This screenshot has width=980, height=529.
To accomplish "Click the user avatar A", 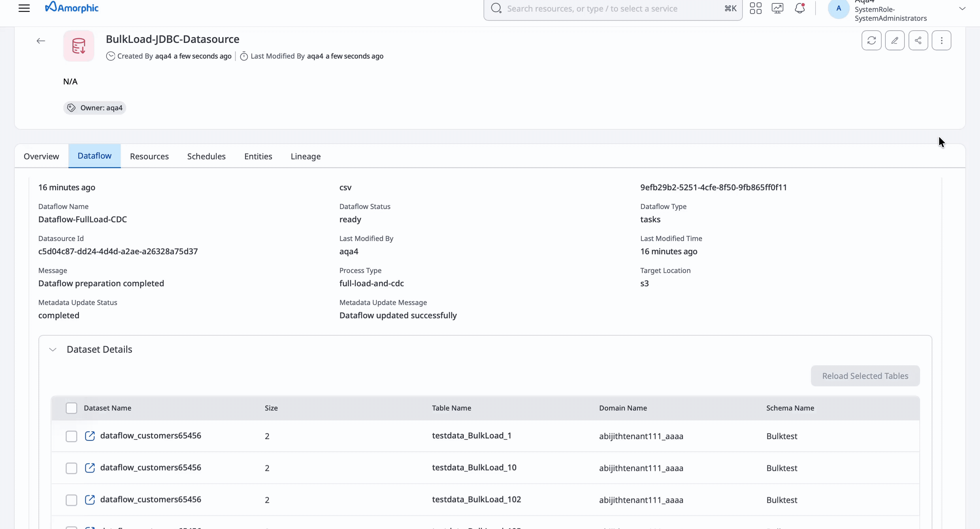I will (x=838, y=8).
